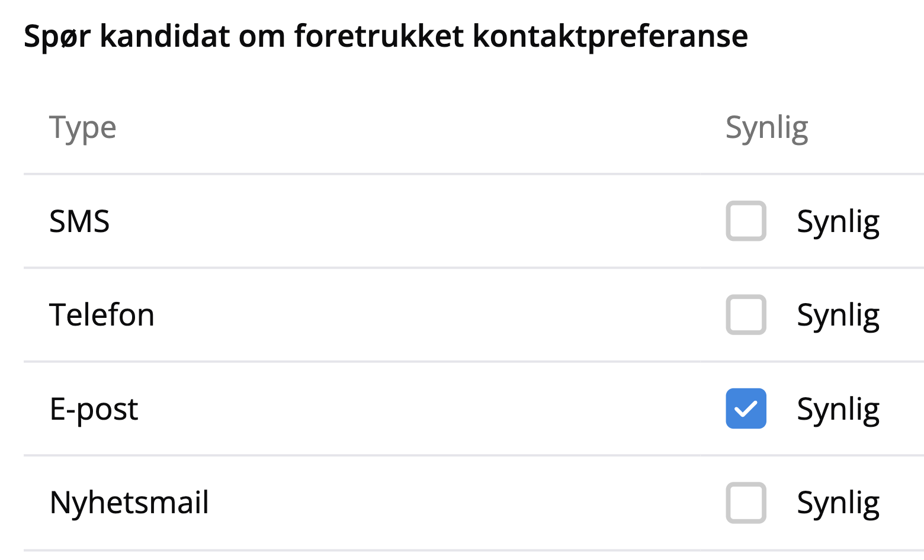Viewport: 924px width, 560px height.
Task: Click empty middle area of E-post row
Action: point(415,409)
